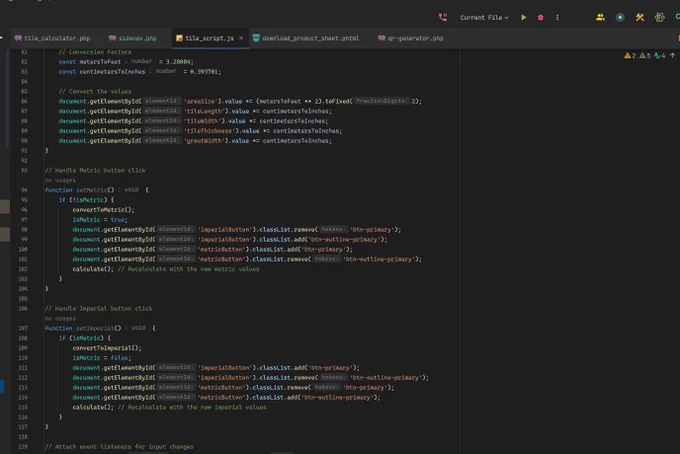Click the 0.393701 numeric value
680x454 pixels.
(x=204, y=72)
